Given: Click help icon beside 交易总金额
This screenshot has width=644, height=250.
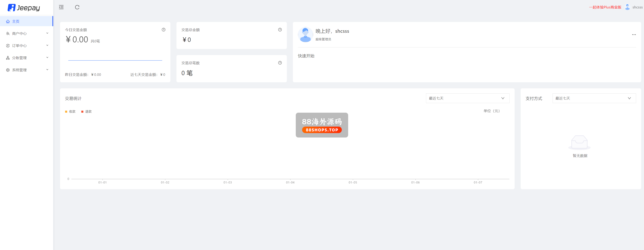Looking at the screenshot, I should [280, 30].
